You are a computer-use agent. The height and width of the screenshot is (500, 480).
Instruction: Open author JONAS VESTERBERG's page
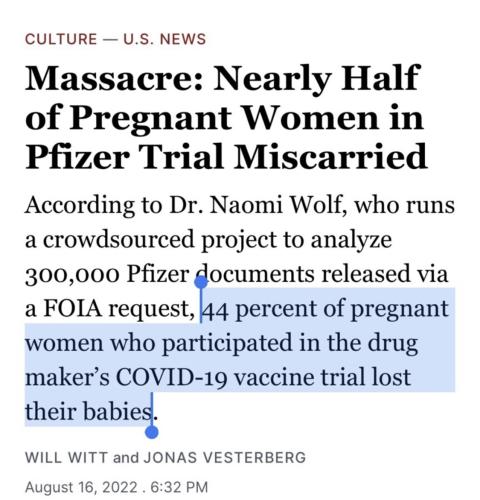click(x=224, y=457)
